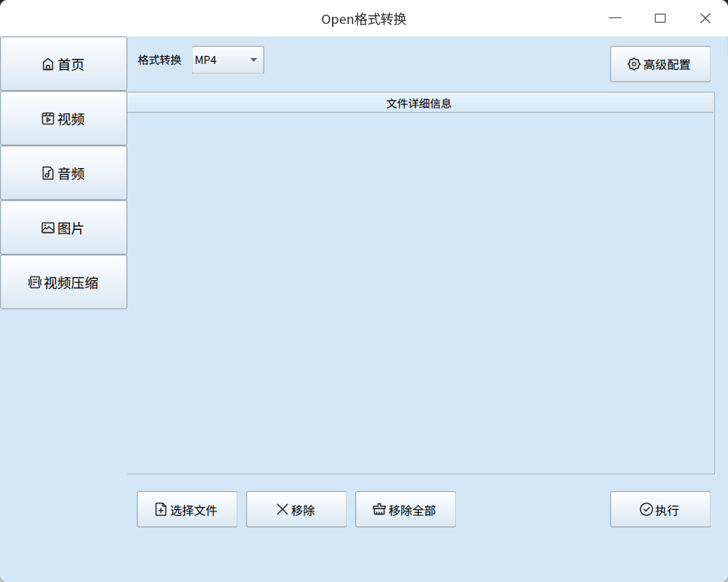Click the 移除全部 button label
Image resolution: width=728 pixels, height=582 pixels.
click(x=412, y=510)
